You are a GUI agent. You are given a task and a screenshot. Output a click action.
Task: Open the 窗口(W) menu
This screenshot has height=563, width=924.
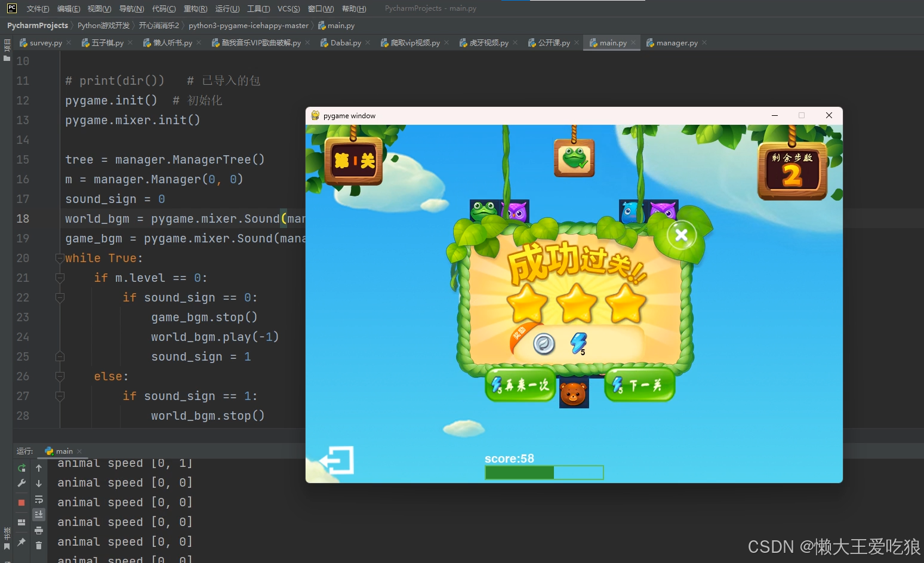pyautogui.click(x=321, y=8)
